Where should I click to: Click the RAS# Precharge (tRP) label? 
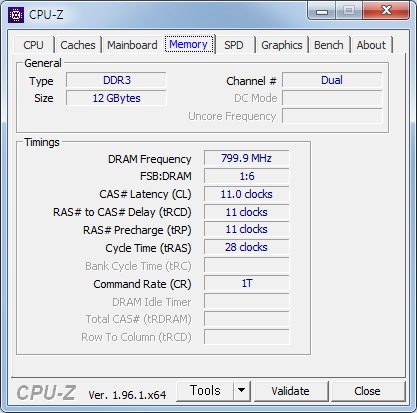(137, 230)
